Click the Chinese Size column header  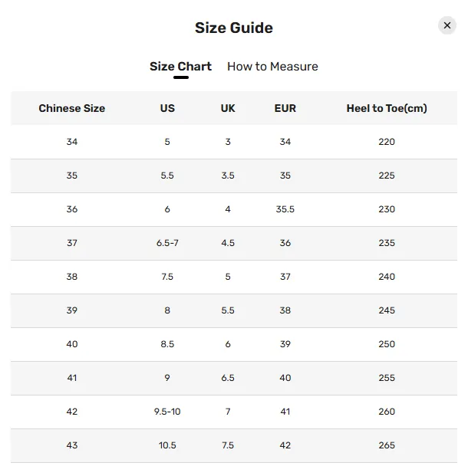(71, 108)
